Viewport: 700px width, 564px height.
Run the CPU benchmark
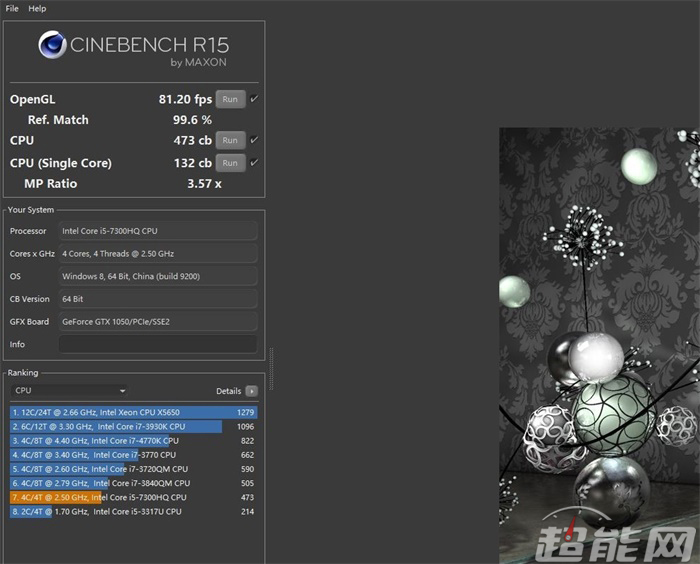230,140
